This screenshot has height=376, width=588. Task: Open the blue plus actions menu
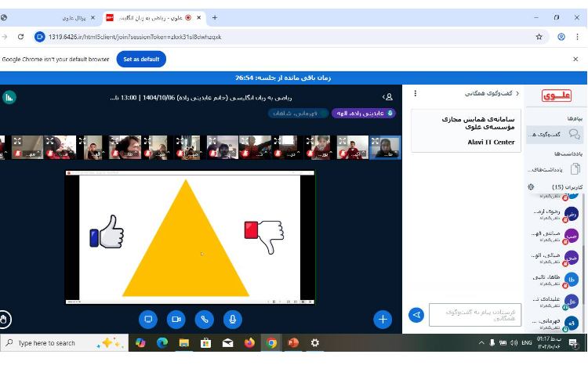coord(383,319)
